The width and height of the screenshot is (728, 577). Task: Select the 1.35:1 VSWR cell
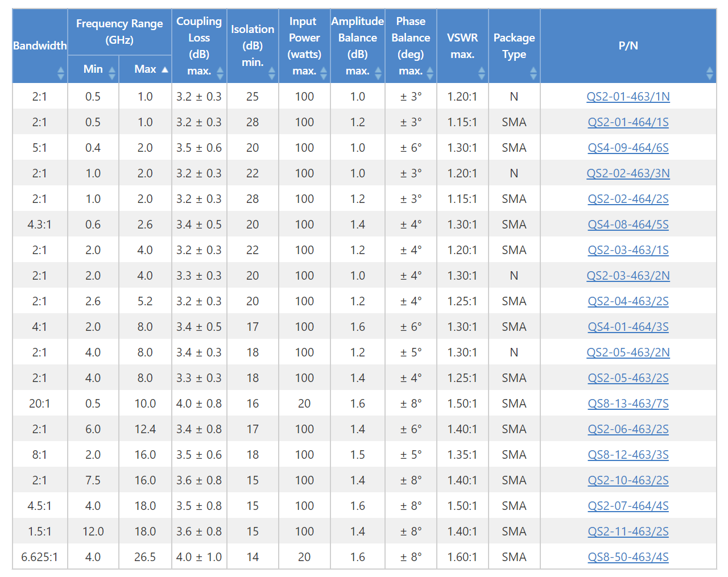pyautogui.click(x=462, y=455)
